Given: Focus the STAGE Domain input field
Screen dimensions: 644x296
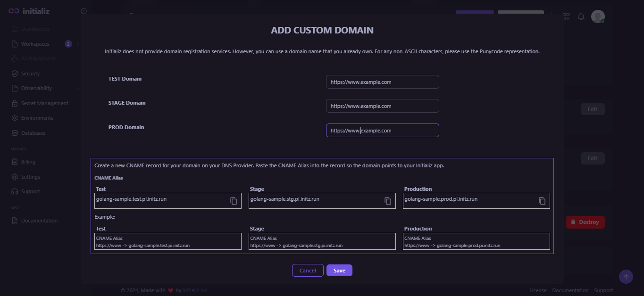Looking at the screenshot, I should 383,106.
